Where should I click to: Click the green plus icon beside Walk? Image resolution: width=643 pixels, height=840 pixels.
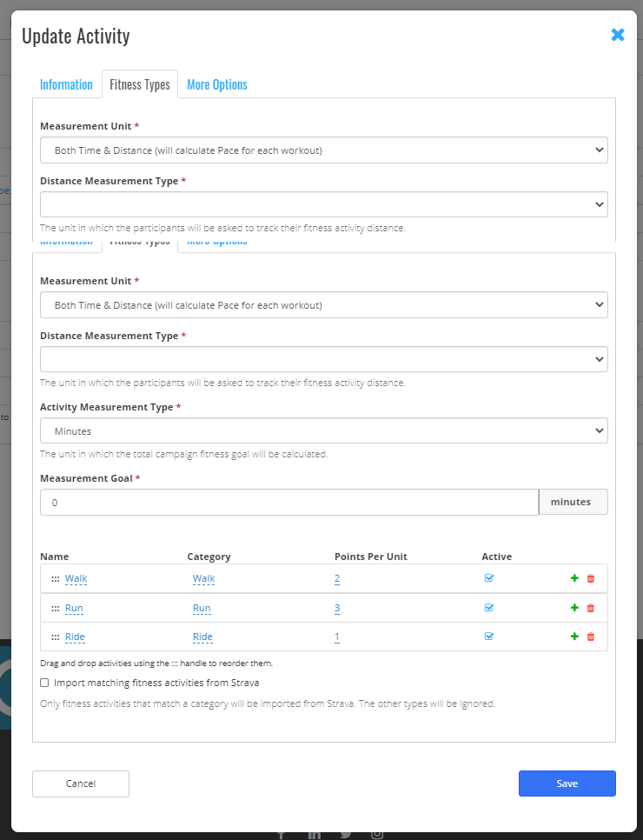pyautogui.click(x=573, y=577)
